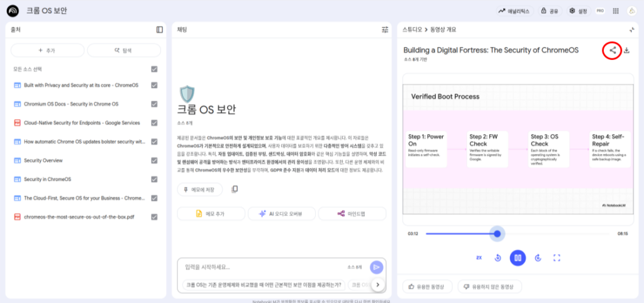Uncheck Security in ChromeOS source checkbox

coord(154,180)
